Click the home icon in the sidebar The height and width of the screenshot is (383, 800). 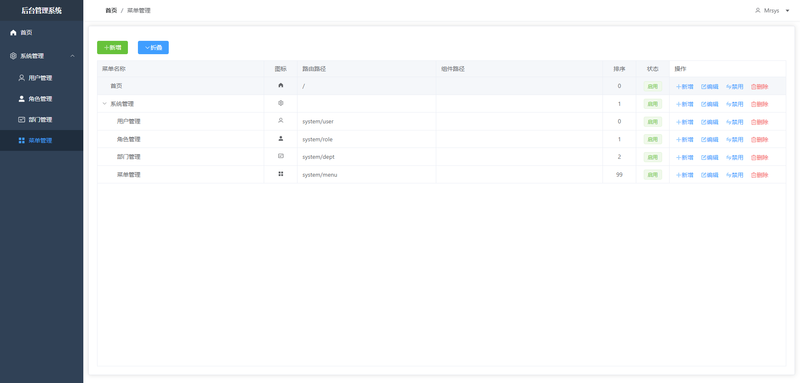coord(13,33)
